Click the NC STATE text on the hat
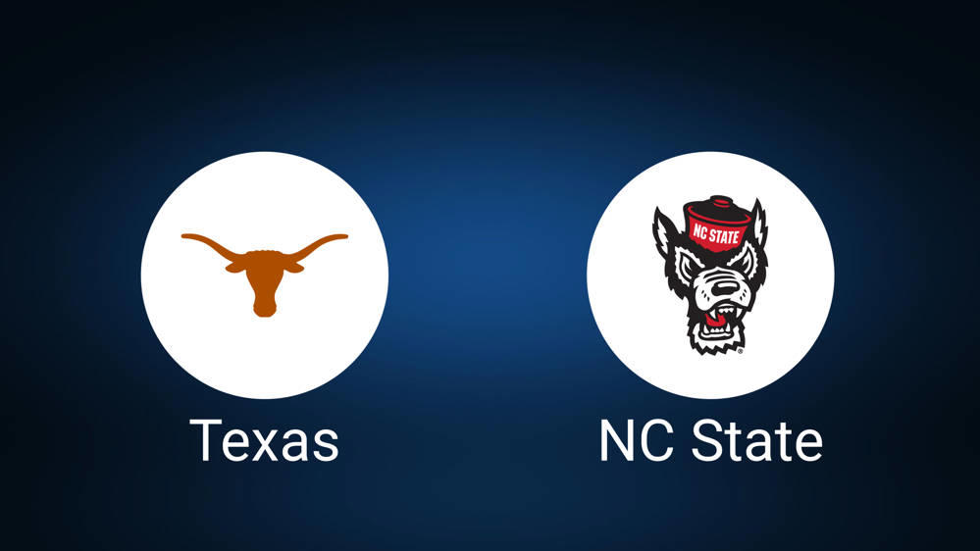The height and width of the screenshot is (551, 980). click(717, 234)
